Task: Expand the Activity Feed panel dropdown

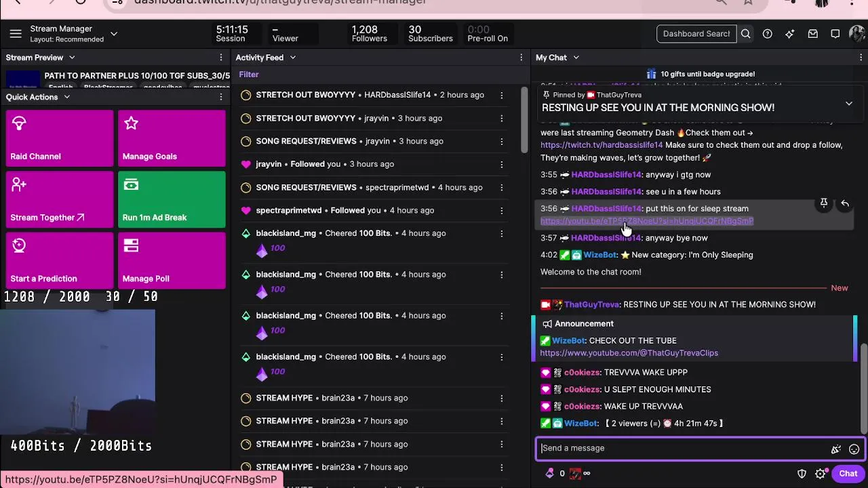Action: tap(293, 58)
